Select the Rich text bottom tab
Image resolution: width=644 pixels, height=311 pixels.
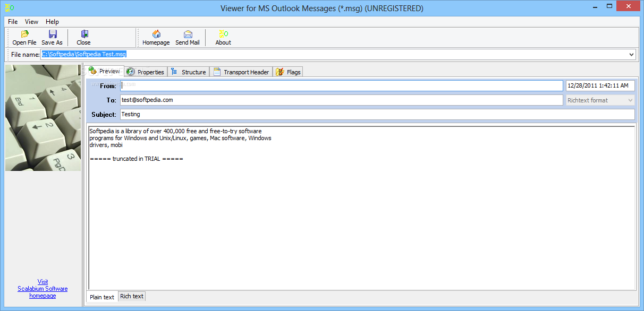(131, 296)
